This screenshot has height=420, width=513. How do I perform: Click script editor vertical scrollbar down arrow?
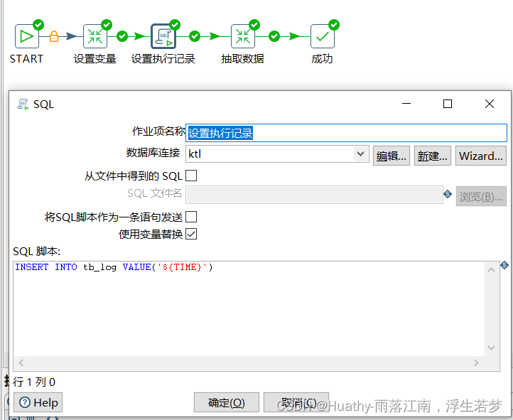tap(491, 348)
